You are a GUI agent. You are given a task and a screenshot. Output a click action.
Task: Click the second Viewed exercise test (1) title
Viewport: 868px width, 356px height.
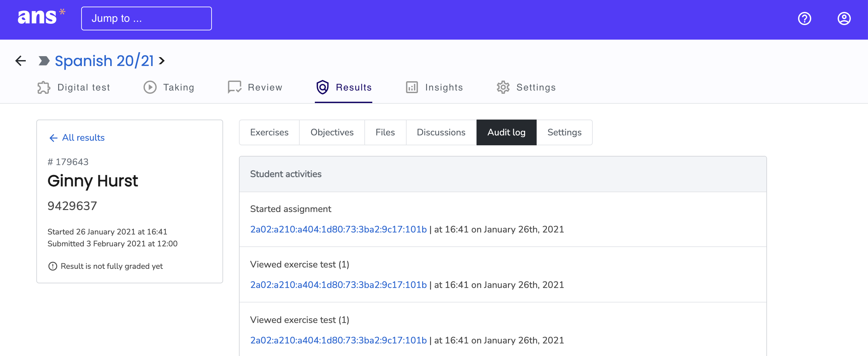(x=300, y=320)
